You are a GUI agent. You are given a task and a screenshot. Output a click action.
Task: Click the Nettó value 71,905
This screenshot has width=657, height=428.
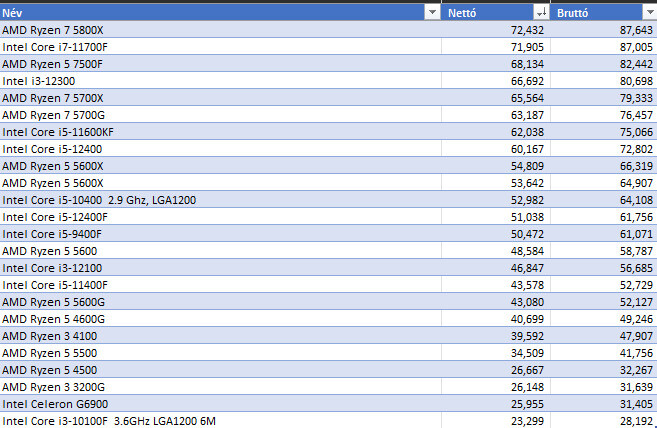(x=527, y=47)
